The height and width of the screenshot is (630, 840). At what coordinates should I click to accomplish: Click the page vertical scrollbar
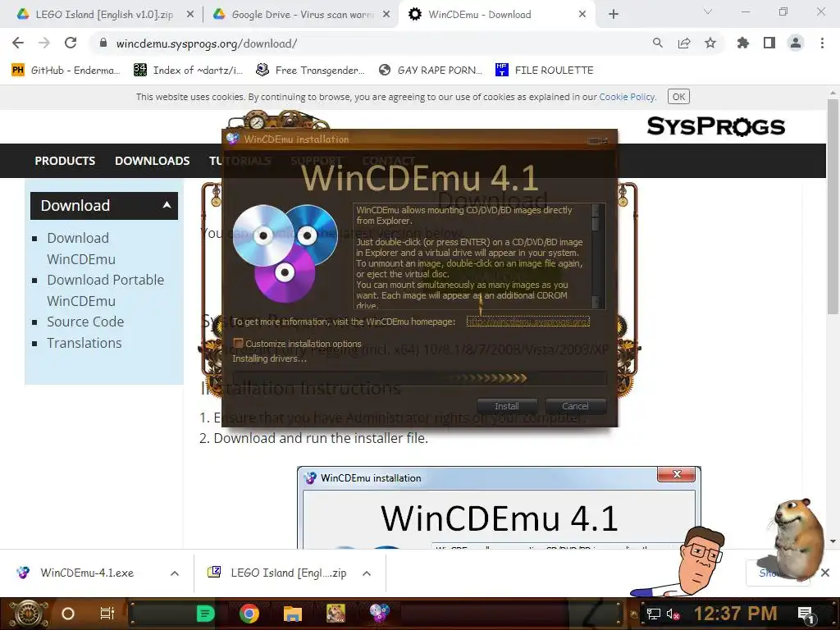point(832,206)
